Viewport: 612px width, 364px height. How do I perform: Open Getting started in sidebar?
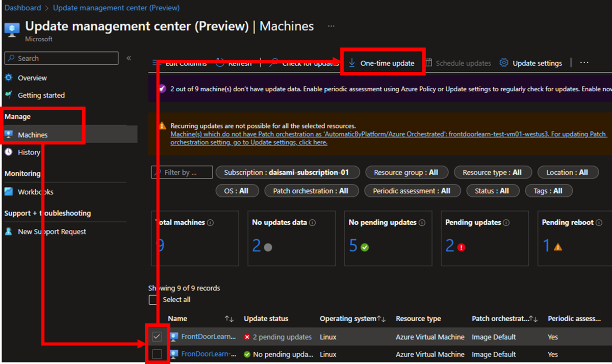coord(41,95)
